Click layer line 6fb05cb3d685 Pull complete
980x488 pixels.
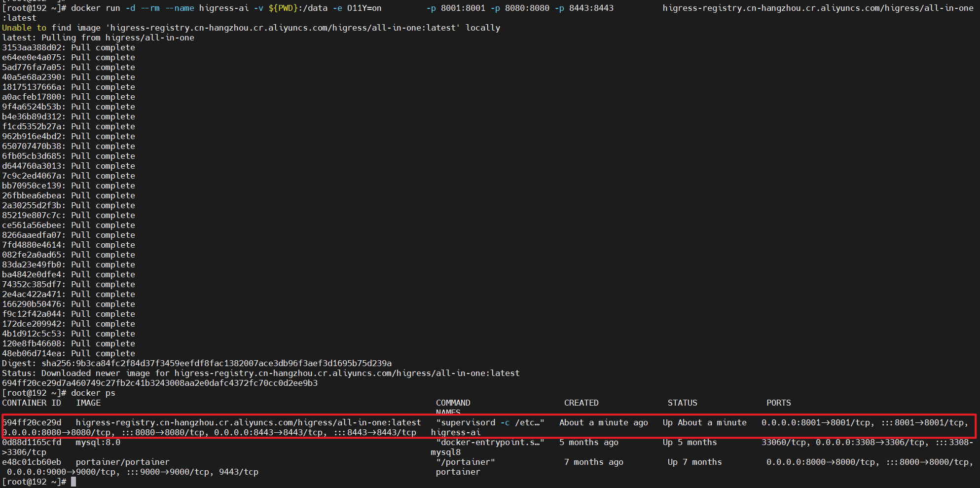point(69,156)
